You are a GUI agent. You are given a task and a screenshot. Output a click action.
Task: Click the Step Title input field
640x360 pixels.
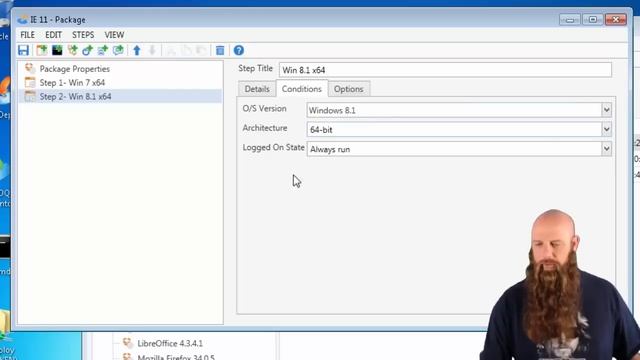[445, 70]
